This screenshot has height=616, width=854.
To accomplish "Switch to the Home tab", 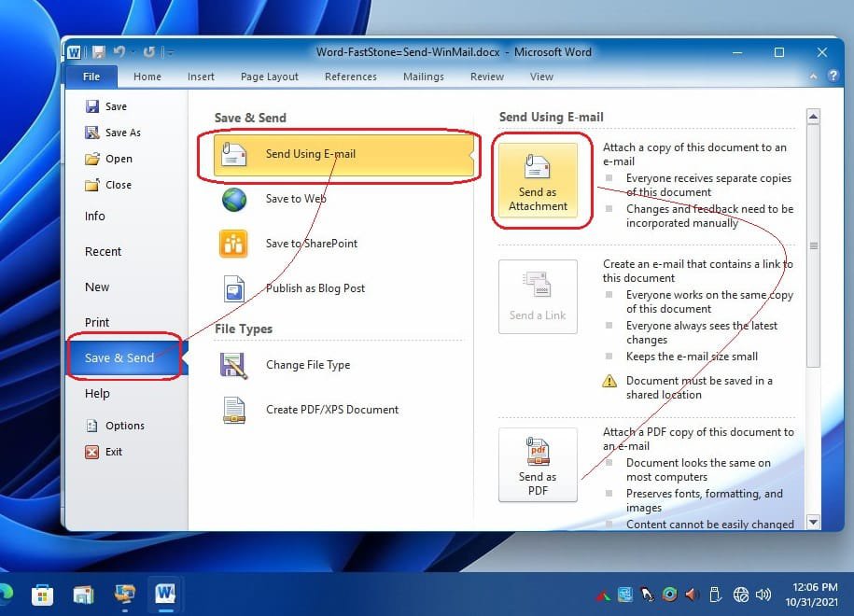I will tap(147, 77).
